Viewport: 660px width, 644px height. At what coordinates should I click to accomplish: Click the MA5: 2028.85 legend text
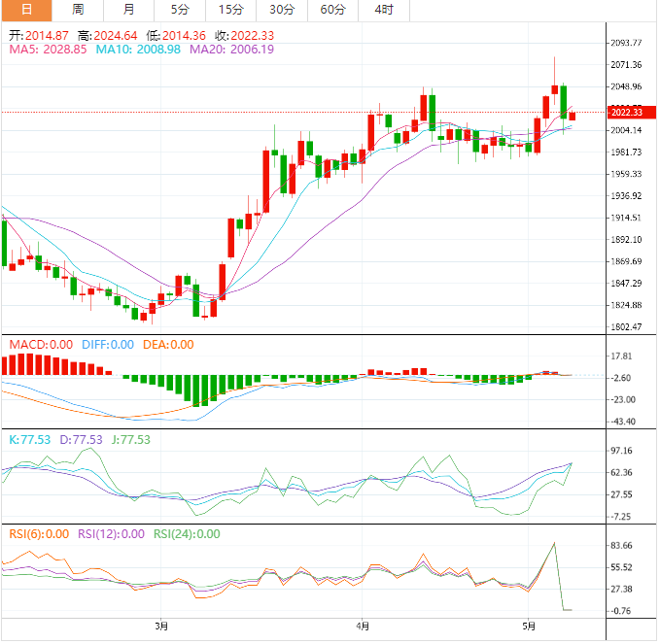point(48,50)
